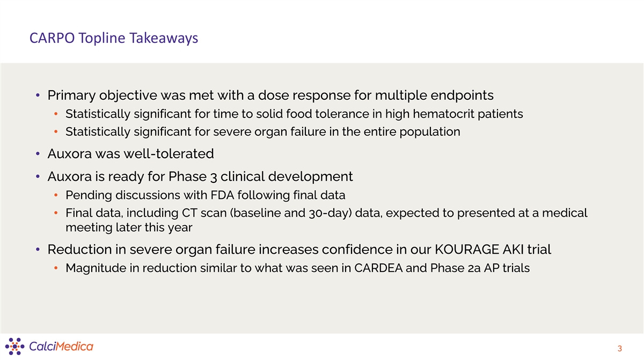
Task: Select the text meeting later this year
Action: [x=128, y=227]
